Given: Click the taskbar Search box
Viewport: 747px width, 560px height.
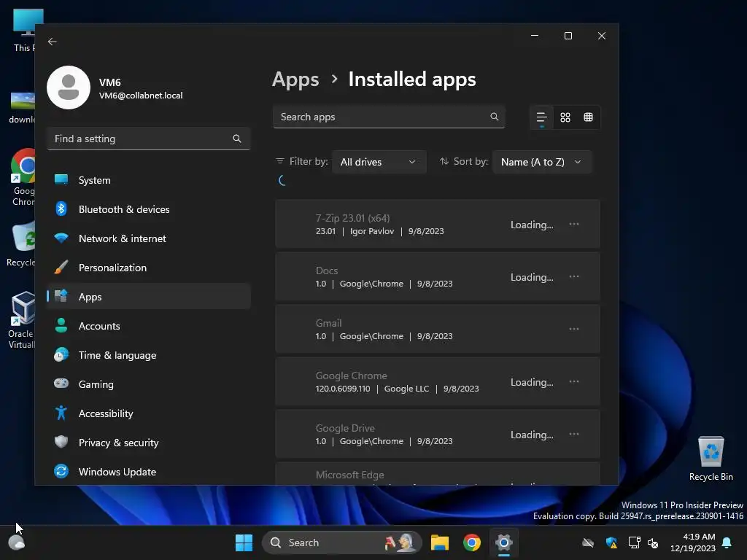Looking at the screenshot, I should coord(342,542).
